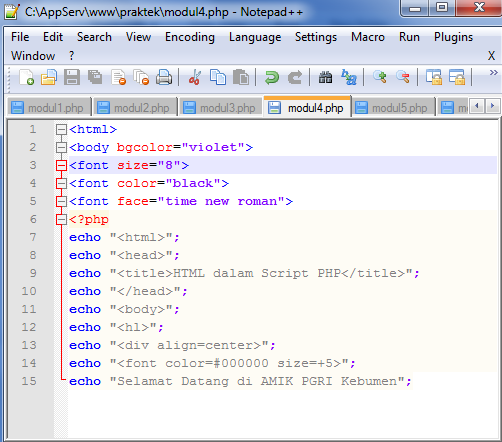Open the Plugins menu
The width and height of the screenshot is (502, 442).
point(453,37)
